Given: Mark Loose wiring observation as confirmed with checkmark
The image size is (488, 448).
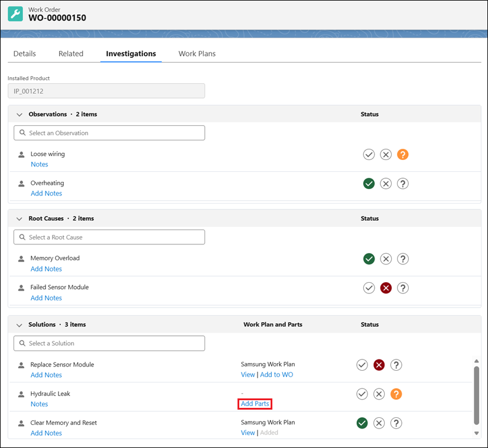Looking at the screenshot, I should click(x=369, y=155).
